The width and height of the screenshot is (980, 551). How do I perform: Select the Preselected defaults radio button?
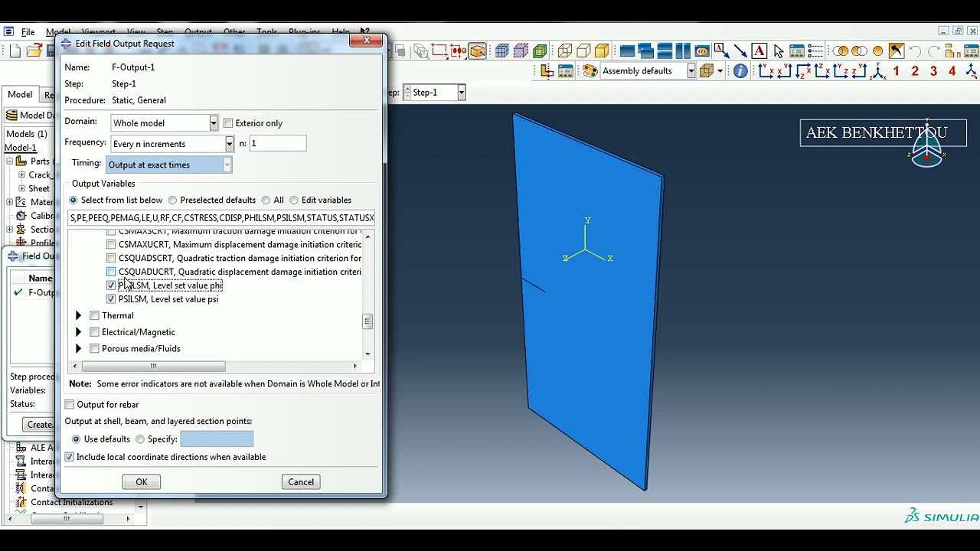[x=172, y=201]
